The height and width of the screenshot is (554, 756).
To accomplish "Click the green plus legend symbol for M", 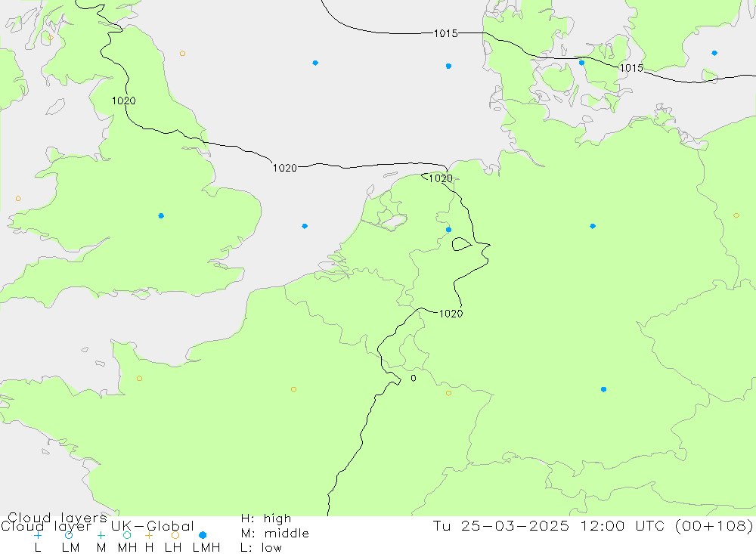I will [x=101, y=535].
